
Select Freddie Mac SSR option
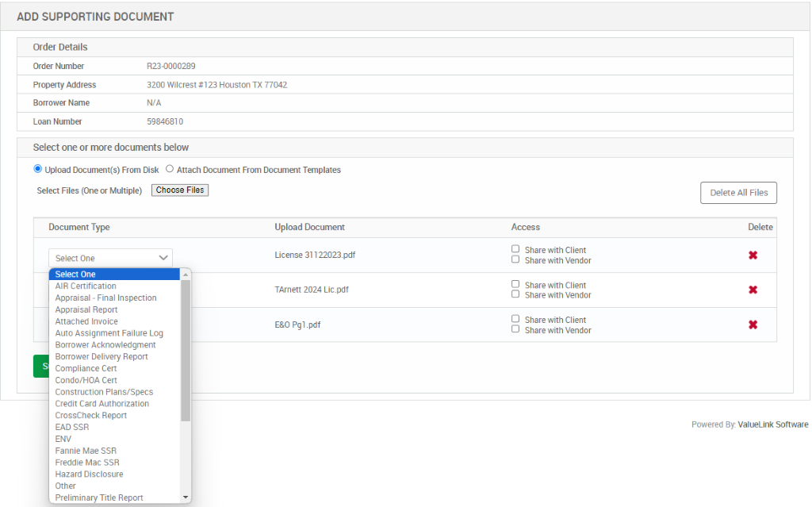114,463
